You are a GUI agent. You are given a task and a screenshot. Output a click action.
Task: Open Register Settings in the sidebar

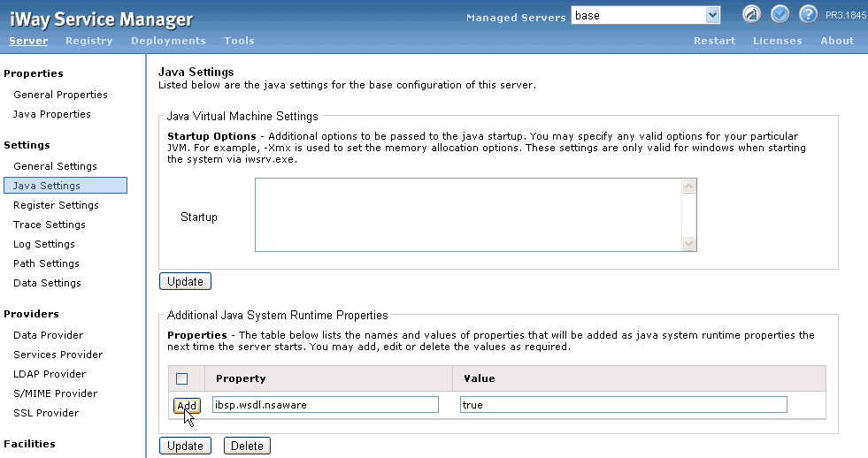(x=56, y=205)
